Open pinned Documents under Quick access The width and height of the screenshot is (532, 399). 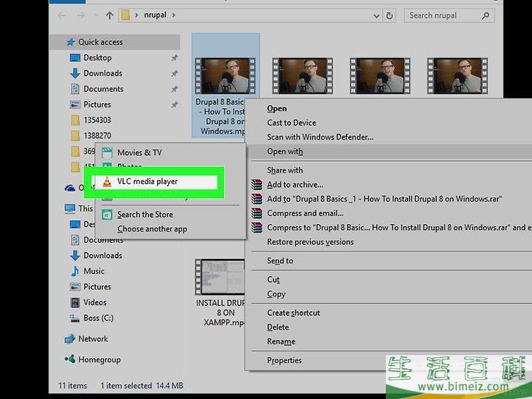104,89
